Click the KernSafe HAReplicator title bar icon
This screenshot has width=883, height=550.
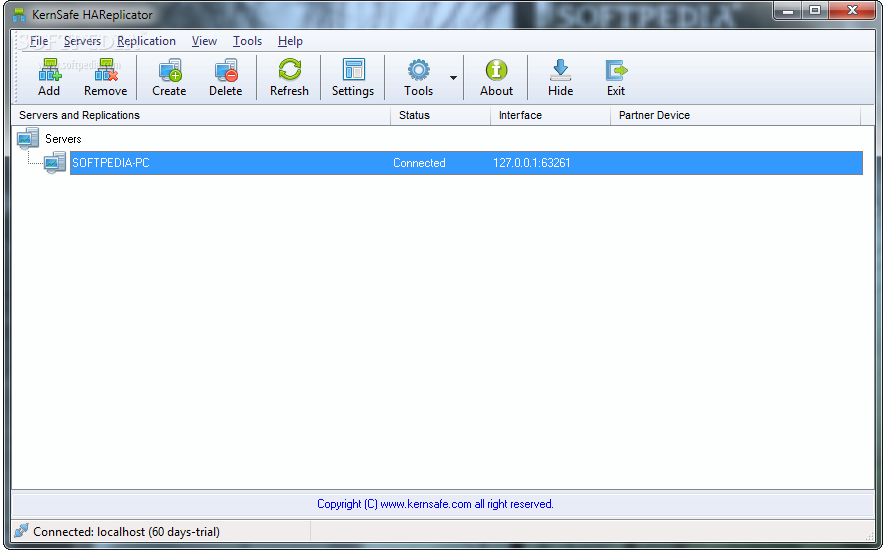click(x=20, y=15)
